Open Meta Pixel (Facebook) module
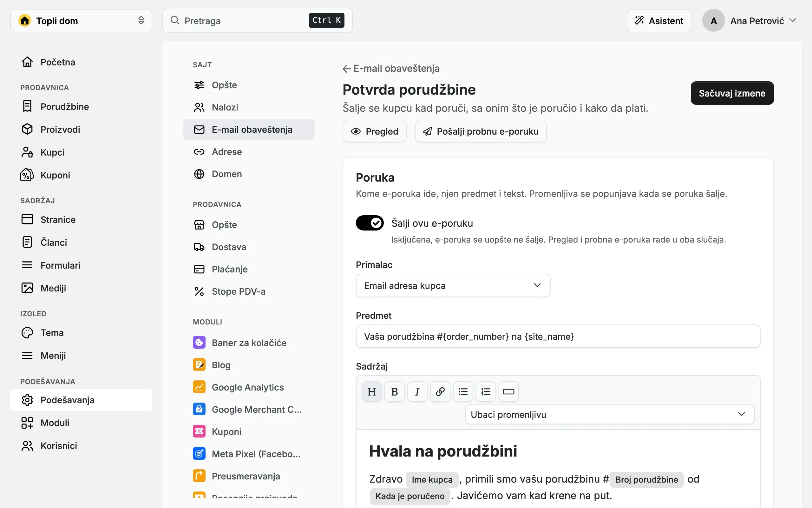This screenshot has height=508, width=812. click(248, 454)
